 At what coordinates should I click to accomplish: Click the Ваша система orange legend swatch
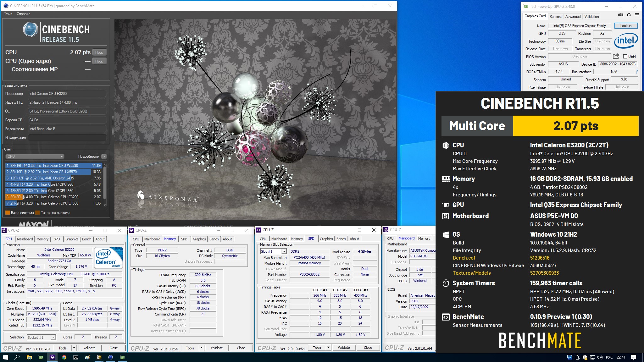8,213
